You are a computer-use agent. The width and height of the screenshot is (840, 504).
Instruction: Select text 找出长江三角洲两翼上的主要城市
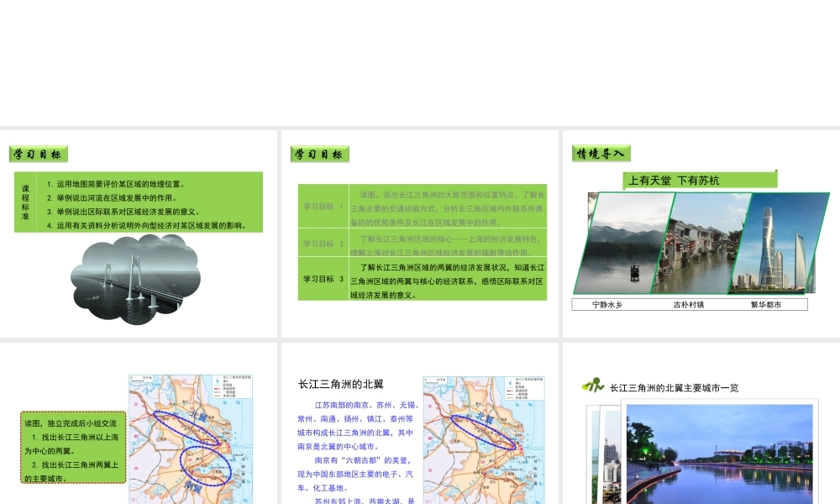click(x=71, y=472)
